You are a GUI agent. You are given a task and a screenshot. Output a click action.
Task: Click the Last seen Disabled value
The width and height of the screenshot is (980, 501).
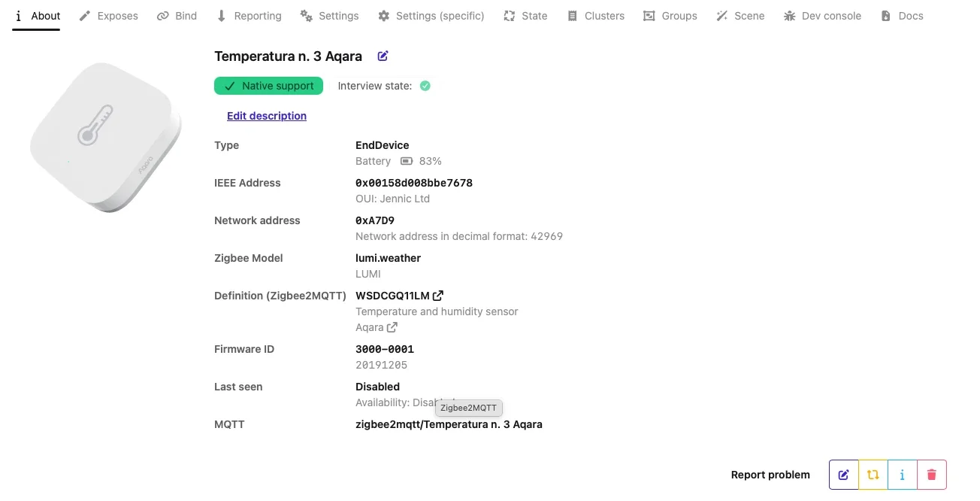pyautogui.click(x=377, y=387)
